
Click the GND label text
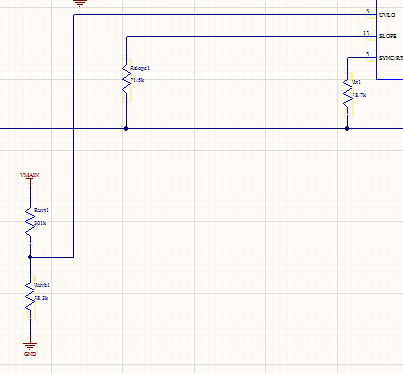(30, 354)
